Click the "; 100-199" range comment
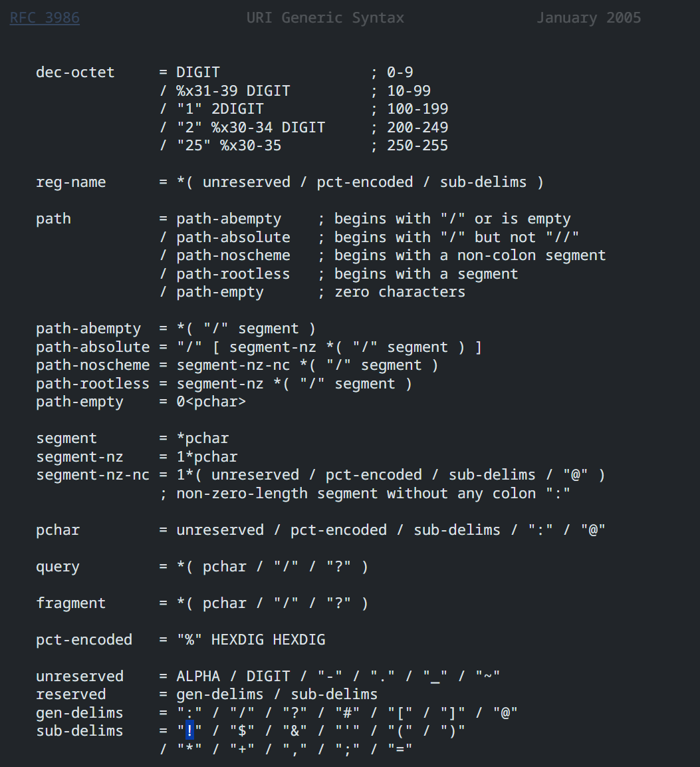The image size is (700, 767). (409, 109)
